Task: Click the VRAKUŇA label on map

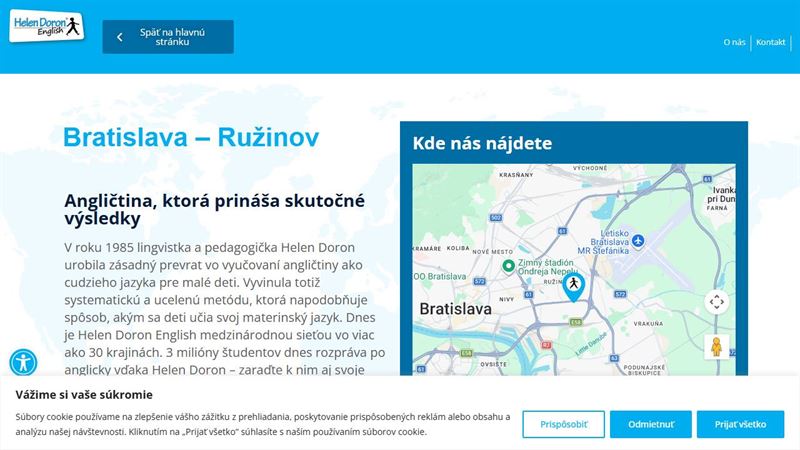Action: click(648, 323)
